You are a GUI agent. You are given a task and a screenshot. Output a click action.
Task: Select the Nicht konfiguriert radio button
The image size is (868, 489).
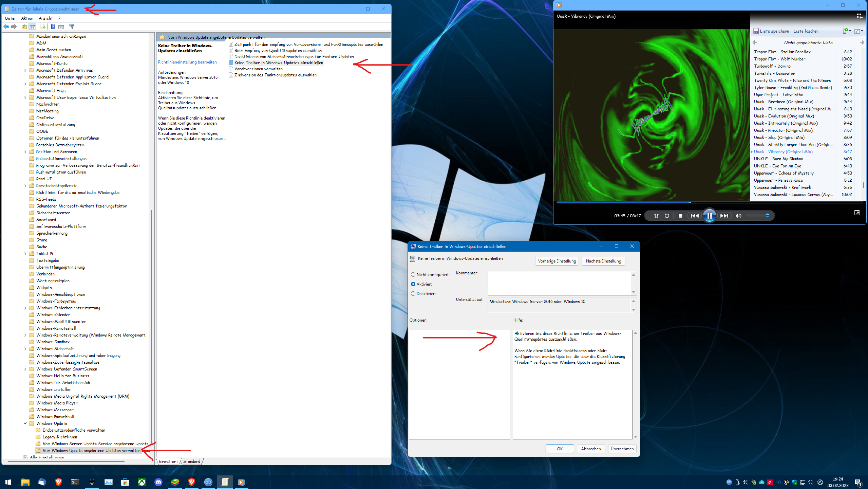[x=413, y=275]
